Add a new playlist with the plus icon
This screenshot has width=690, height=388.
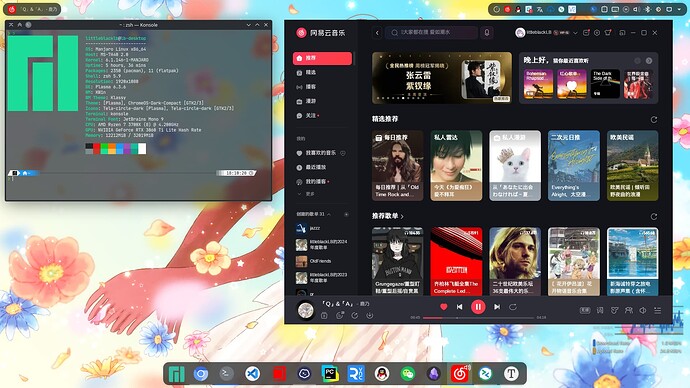pyautogui.click(x=346, y=214)
